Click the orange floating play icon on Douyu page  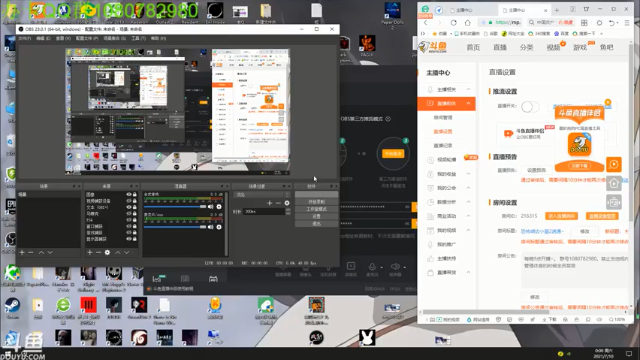click(x=614, y=164)
